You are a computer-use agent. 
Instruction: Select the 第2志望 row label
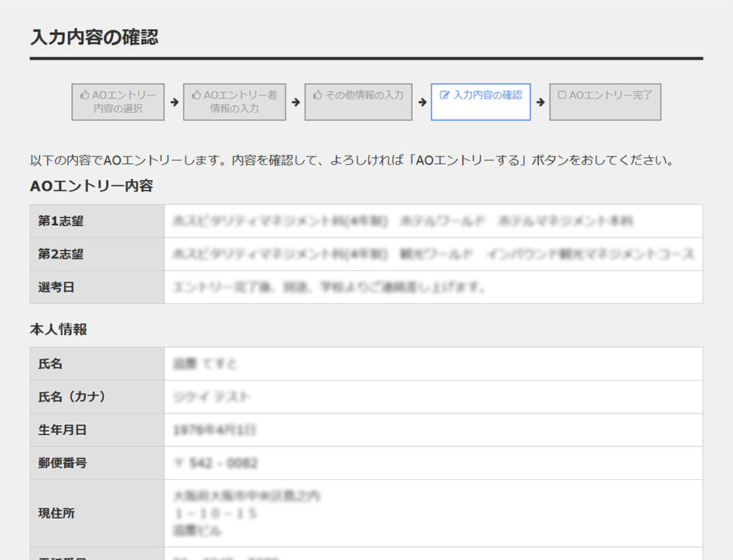click(x=61, y=254)
